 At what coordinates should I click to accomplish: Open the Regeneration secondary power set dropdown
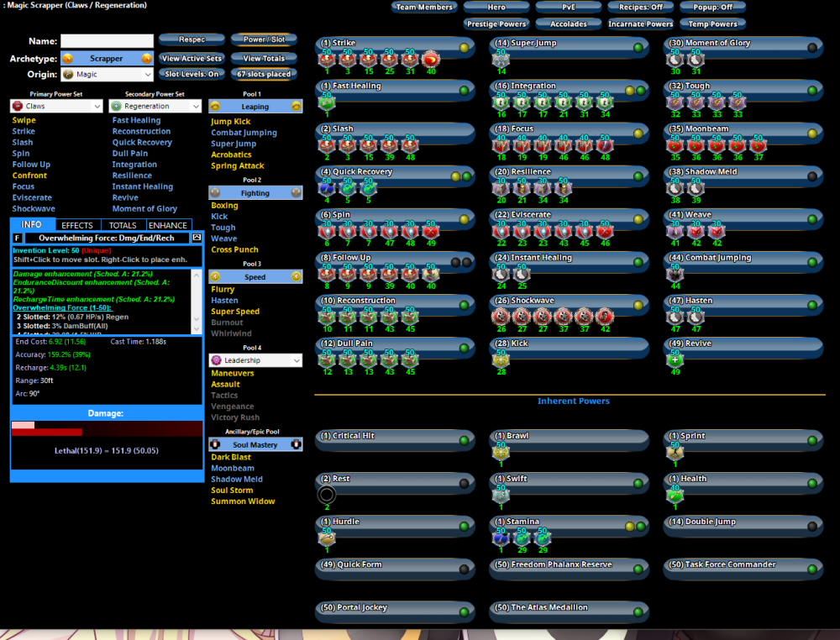click(155, 106)
